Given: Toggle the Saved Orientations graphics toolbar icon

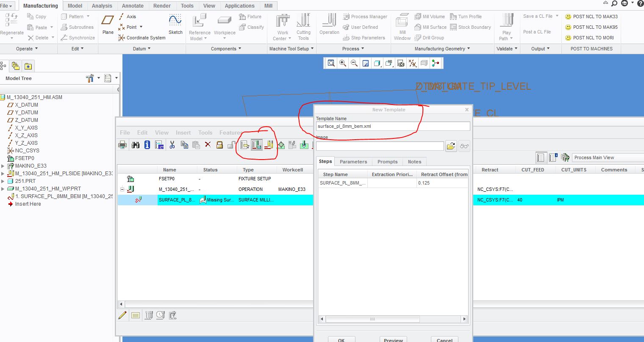Looking at the screenshot, I should (377, 63).
